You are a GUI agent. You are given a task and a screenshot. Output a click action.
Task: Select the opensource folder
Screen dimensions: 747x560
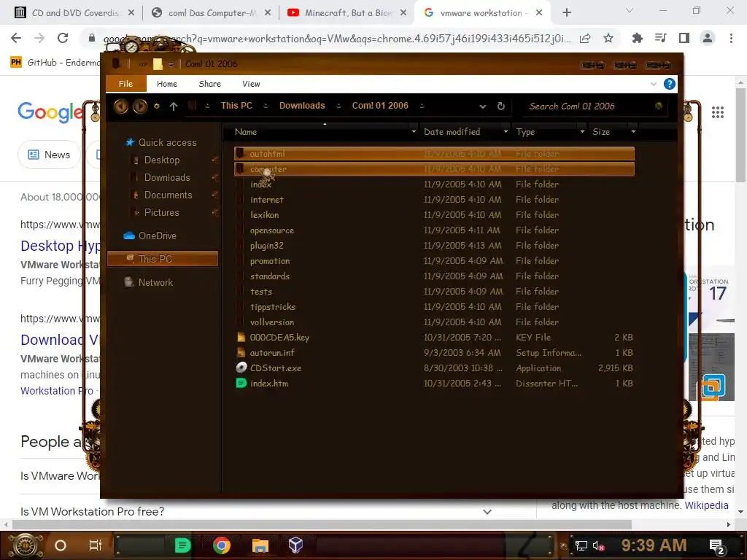click(272, 230)
